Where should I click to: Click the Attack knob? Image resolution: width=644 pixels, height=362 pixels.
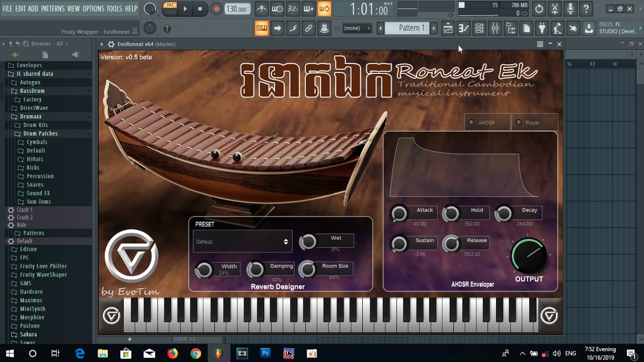tap(399, 214)
